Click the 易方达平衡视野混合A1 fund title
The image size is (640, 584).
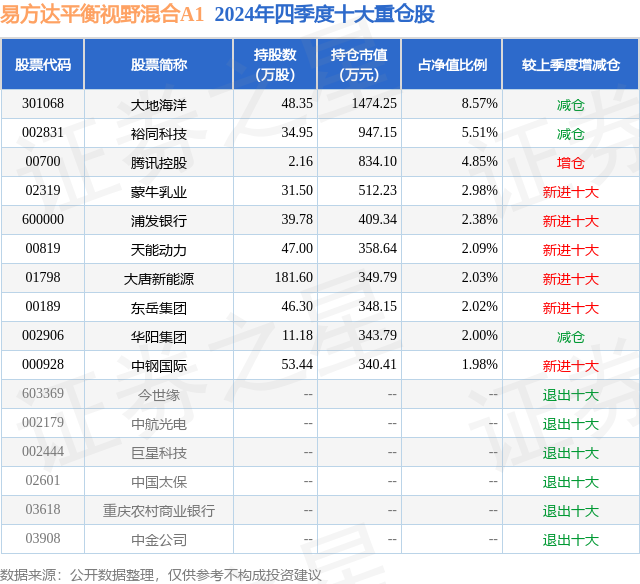[102, 15]
